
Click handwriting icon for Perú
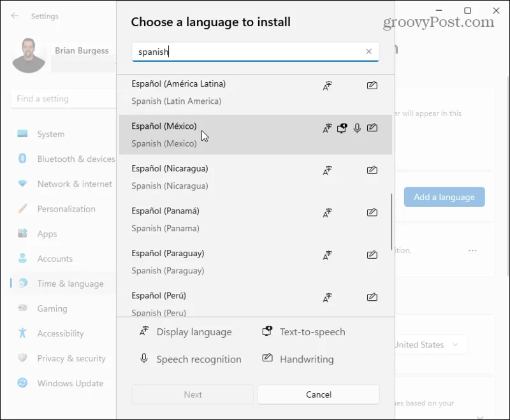[x=372, y=297]
